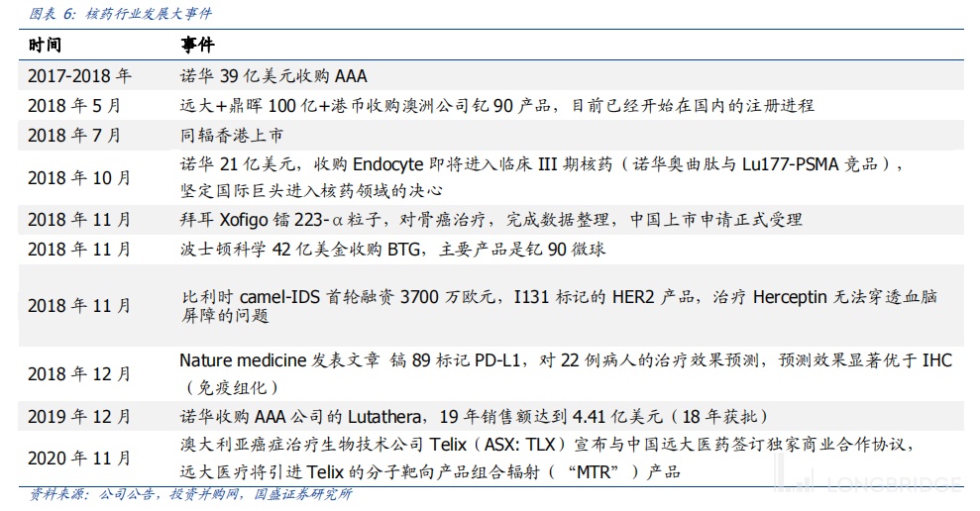
Task: Click the Lutathera sales event text
Action: [x=474, y=416]
